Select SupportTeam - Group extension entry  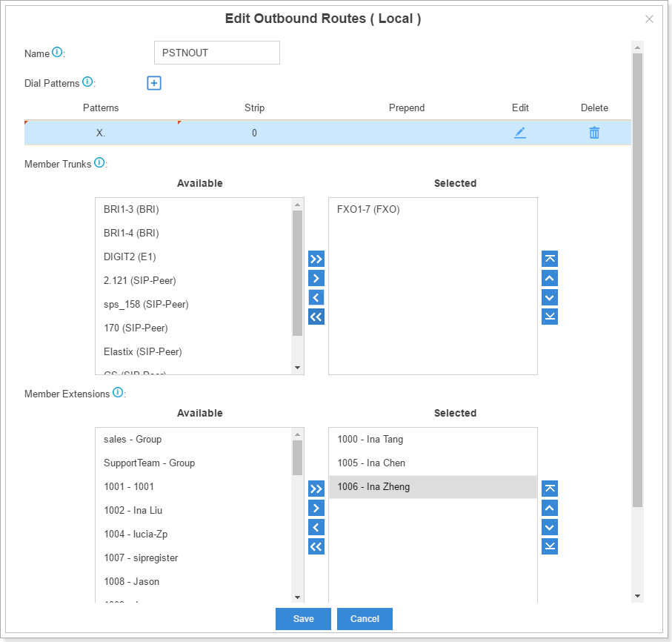coord(193,463)
